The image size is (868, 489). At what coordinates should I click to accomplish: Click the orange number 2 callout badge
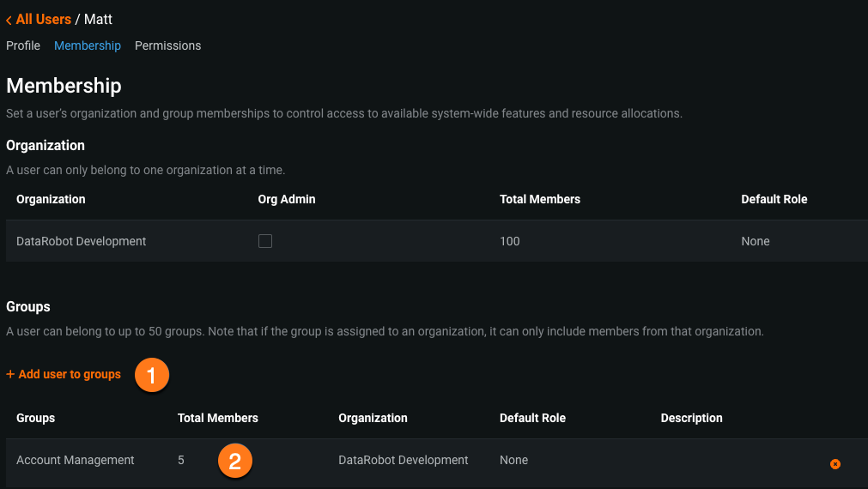coord(235,461)
